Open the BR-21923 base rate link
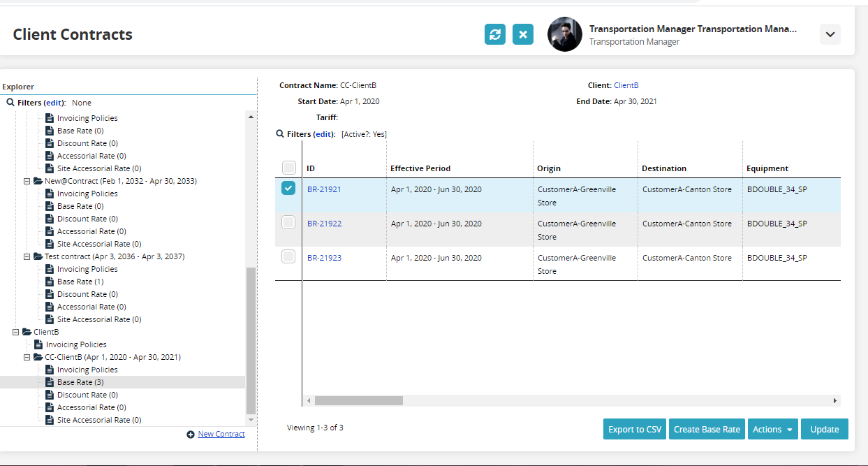The image size is (868, 466). click(x=324, y=258)
